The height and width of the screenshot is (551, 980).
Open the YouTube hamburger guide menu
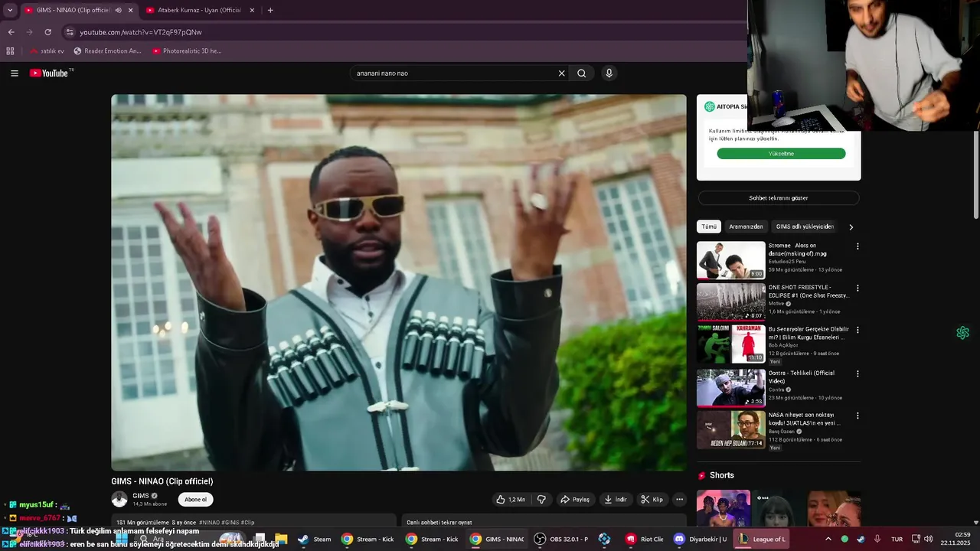(15, 73)
